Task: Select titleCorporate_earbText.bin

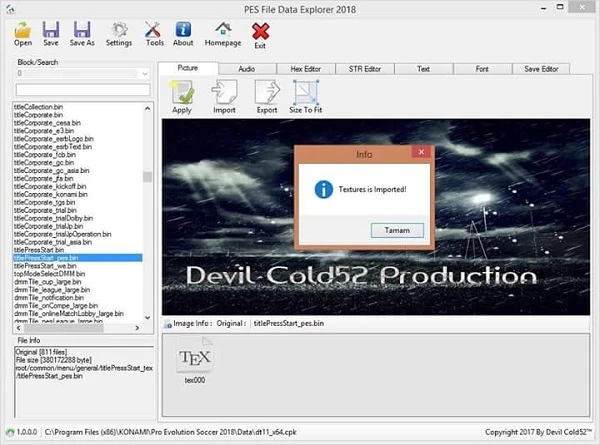Action: tap(53, 147)
